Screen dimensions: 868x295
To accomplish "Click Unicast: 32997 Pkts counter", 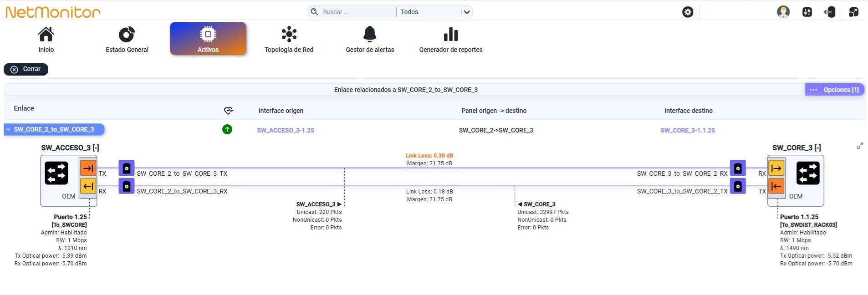I will click(543, 212).
